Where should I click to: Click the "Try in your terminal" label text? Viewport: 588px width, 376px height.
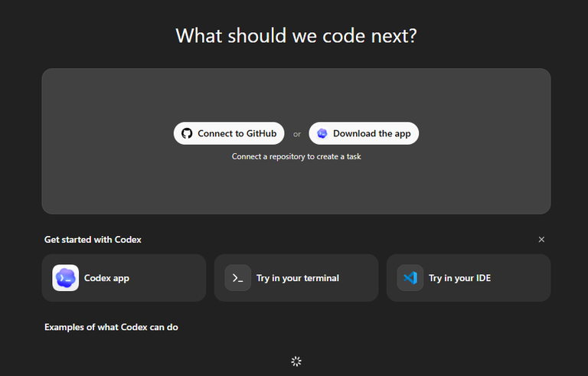(298, 278)
